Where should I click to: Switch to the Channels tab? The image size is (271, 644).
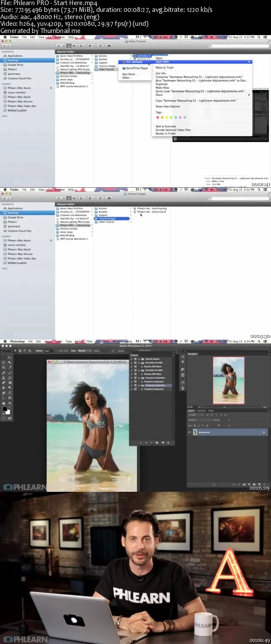click(x=202, y=411)
